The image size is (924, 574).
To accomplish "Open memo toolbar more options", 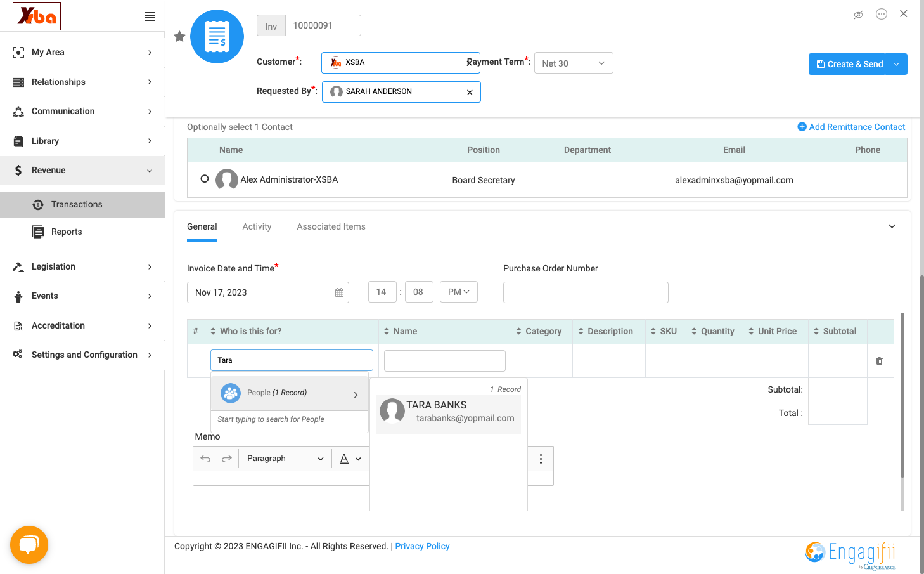I will 541,459.
